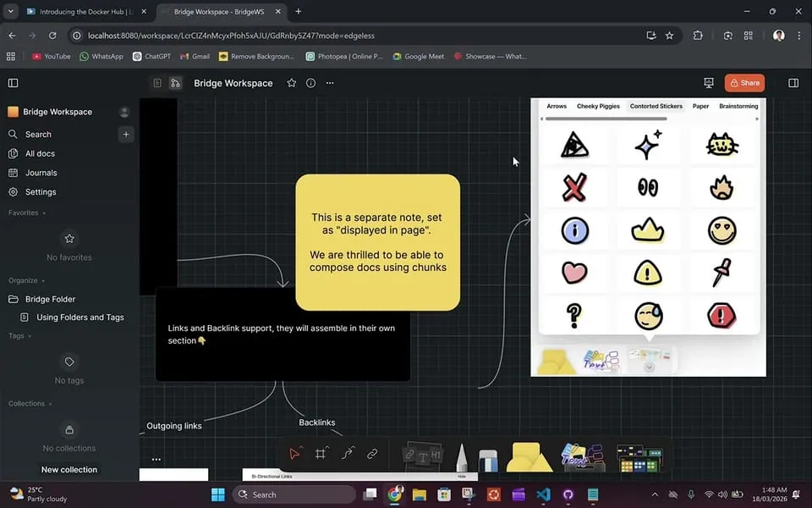The image size is (812, 508).
Task: Pick the sweating smiley sticker
Action: (x=649, y=316)
